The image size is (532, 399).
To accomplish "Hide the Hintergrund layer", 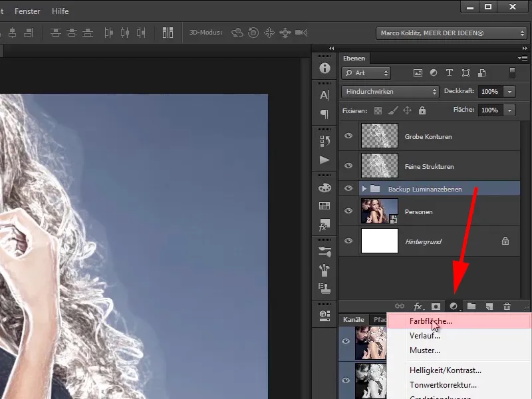I will coord(348,241).
